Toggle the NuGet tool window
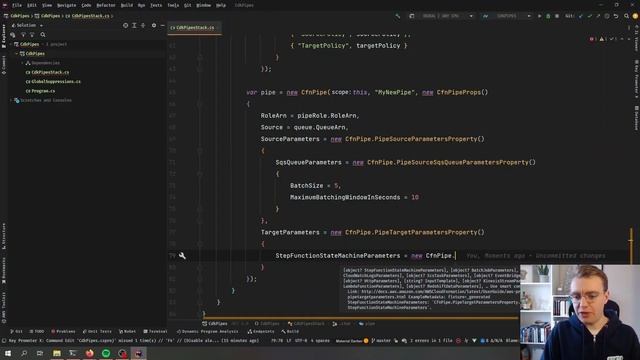The image size is (640, 360). (128, 331)
